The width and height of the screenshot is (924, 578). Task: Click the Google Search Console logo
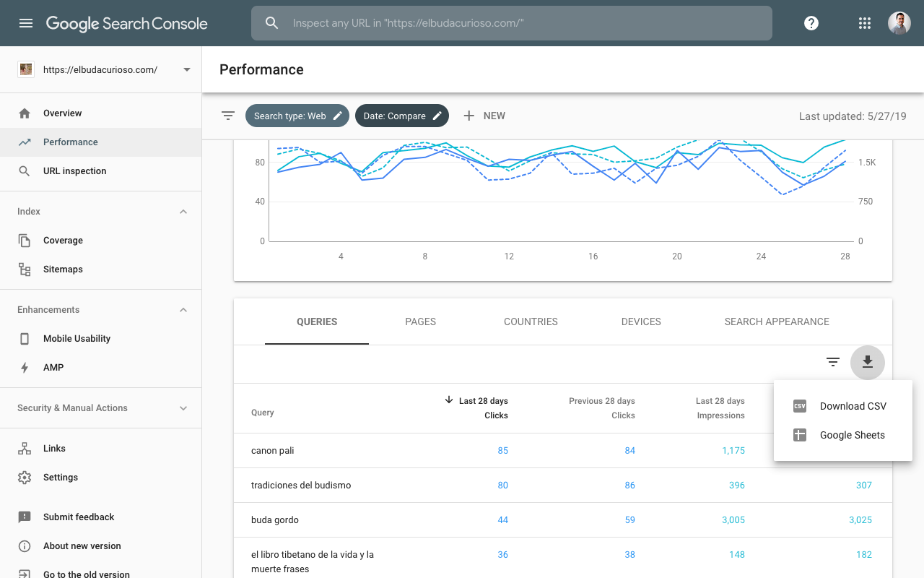tap(127, 23)
